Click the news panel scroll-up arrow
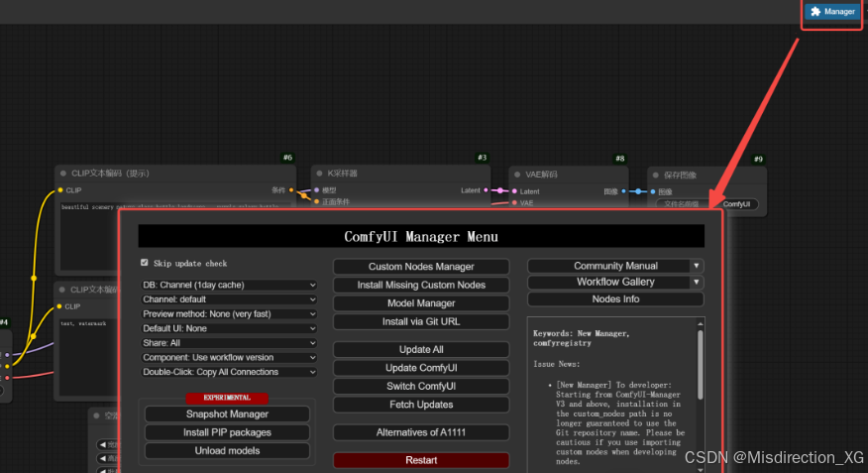The height and width of the screenshot is (473, 868). point(701,323)
